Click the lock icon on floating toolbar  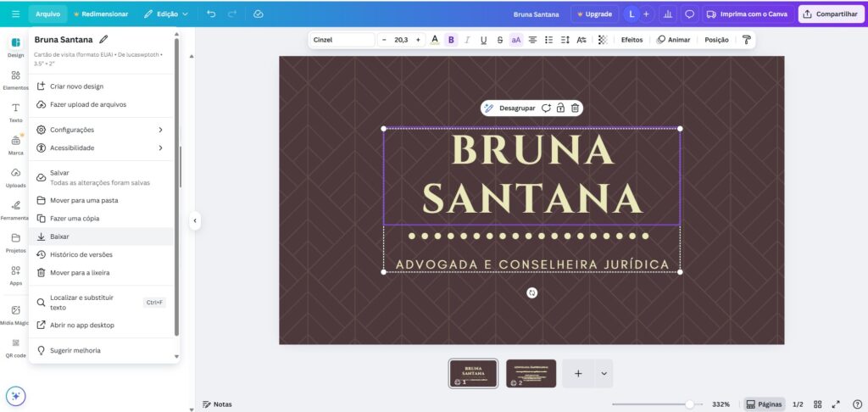pyautogui.click(x=561, y=108)
